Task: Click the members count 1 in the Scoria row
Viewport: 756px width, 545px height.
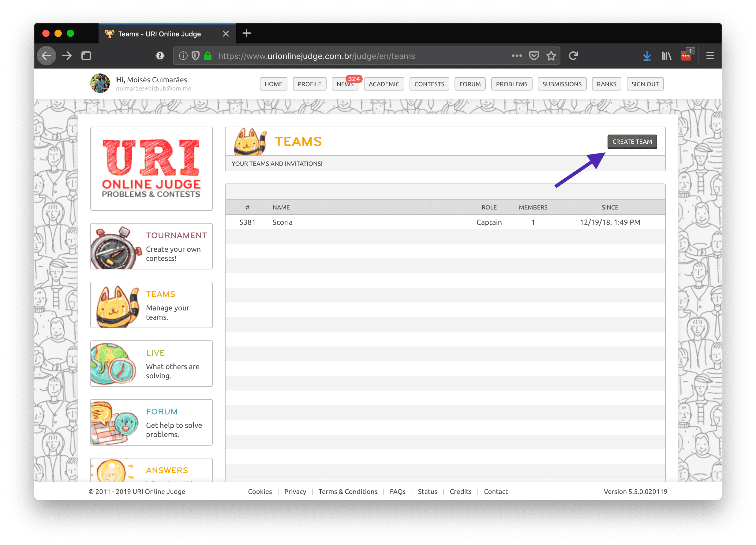Action: pos(533,222)
